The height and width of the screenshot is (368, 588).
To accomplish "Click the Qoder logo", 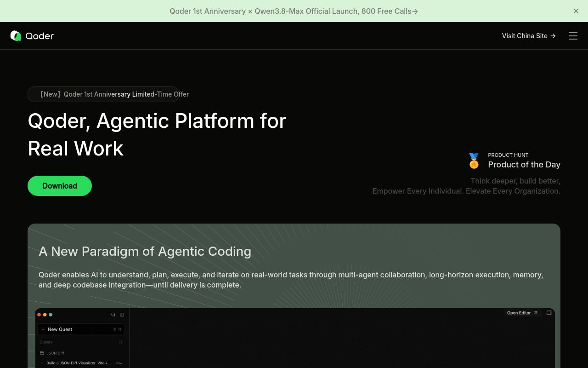I will (x=32, y=36).
